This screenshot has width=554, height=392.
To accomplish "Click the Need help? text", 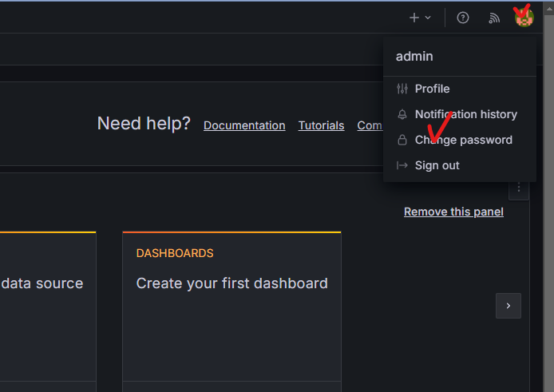I will (144, 124).
